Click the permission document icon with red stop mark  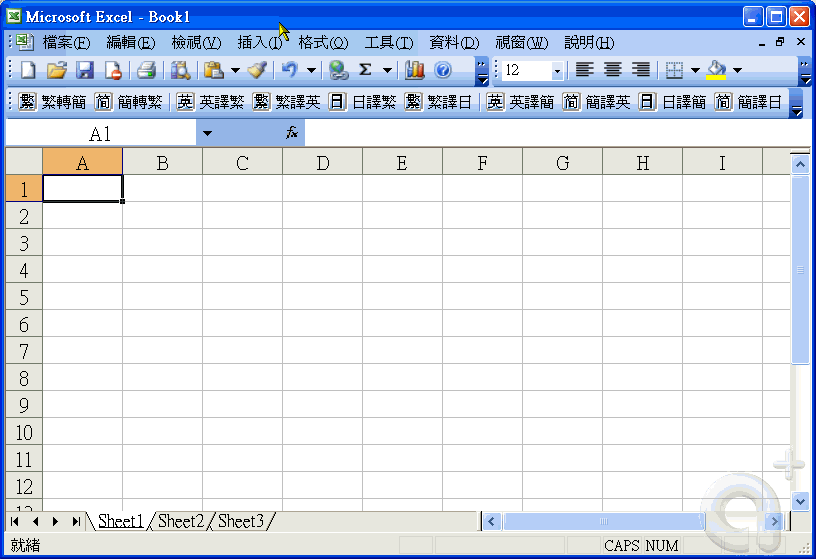tap(113, 70)
